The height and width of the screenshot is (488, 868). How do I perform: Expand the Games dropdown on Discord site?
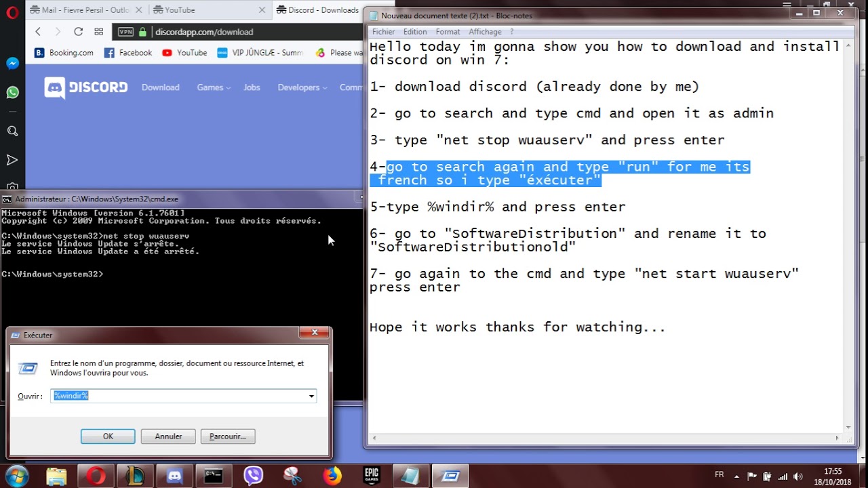(x=214, y=87)
